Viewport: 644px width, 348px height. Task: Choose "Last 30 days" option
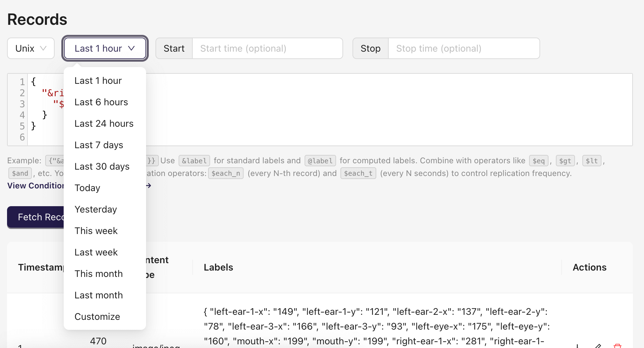(102, 166)
